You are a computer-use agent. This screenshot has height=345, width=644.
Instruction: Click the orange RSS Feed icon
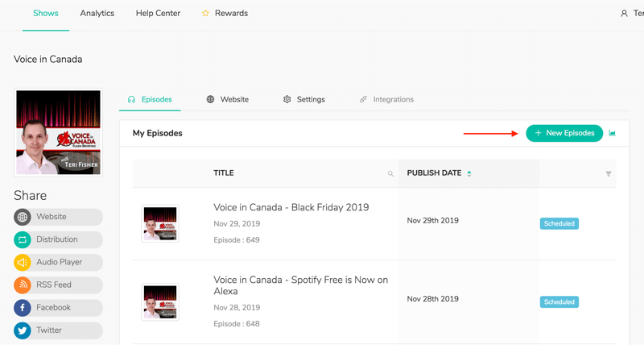pyautogui.click(x=23, y=285)
